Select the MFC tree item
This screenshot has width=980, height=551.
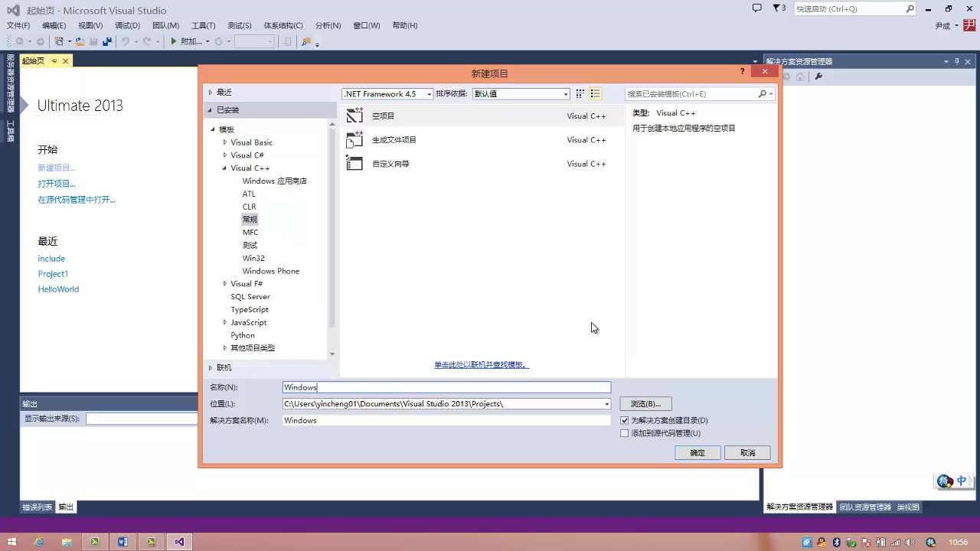250,232
